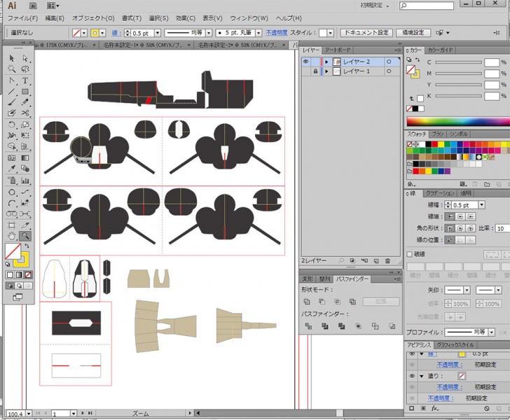This screenshot has width=510, height=420.
Task: Select the Rotate tool
Action: pyautogui.click(x=12, y=125)
